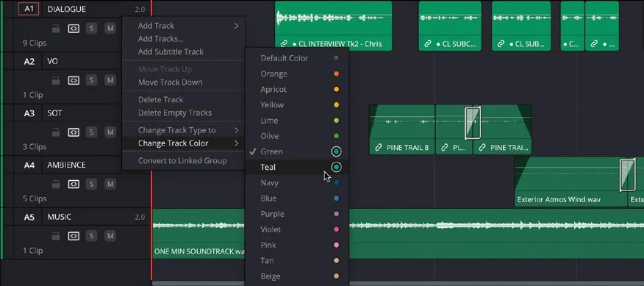This screenshot has width=644, height=286.
Task: Lock the A4 AMBIENCE track
Action: click(x=56, y=184)
